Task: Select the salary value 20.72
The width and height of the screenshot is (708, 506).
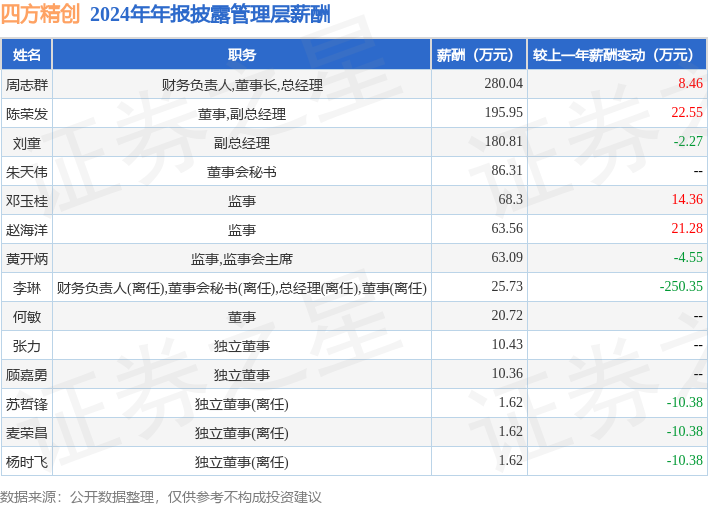Action: point(507,315)
